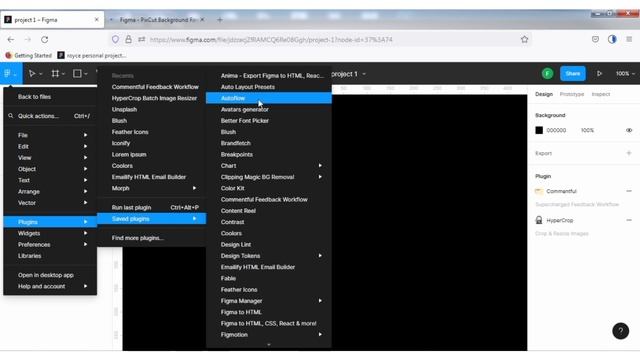Bookmark this page with star icon
Viewport: 640px width, 360px height.
point(524,40)
